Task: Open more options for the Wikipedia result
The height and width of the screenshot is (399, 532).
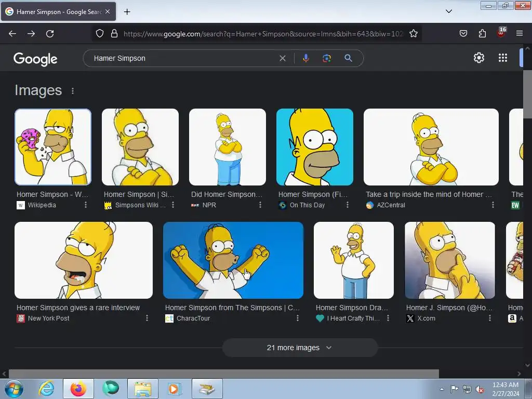Action: point(86,205)
